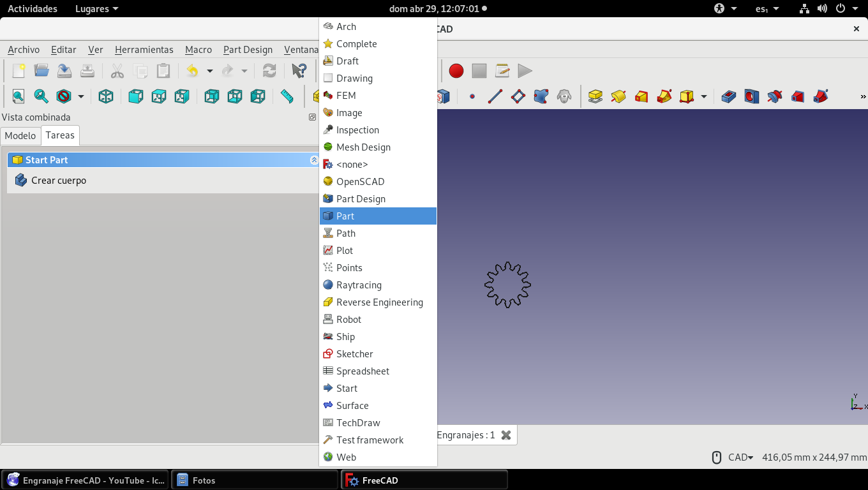The height and width of the screenshot is (490, 868).
Task: Select the Revolution tool icon
Action: click(618, 96)
